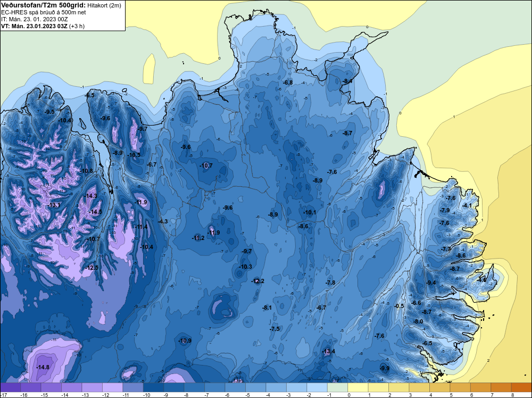Click the -0.5 temperature value on the map

coord(400,306)
